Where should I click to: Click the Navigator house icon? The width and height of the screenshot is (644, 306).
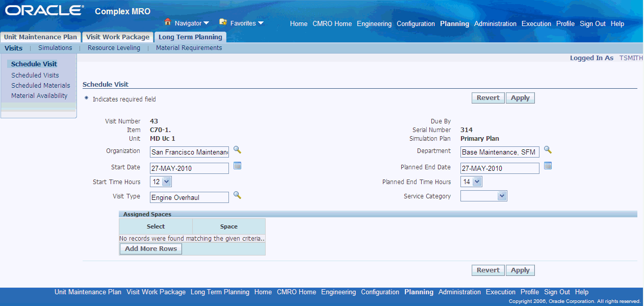click(167, 22)
